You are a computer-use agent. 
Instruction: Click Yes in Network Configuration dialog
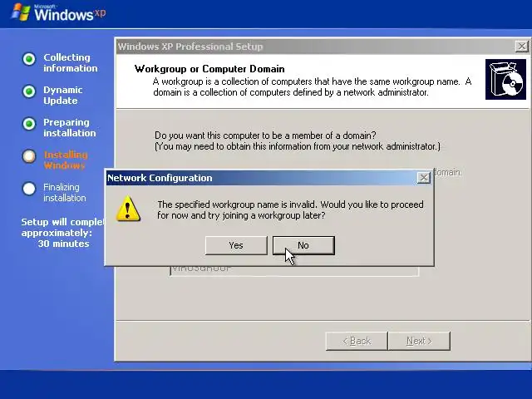click(236, 245)
